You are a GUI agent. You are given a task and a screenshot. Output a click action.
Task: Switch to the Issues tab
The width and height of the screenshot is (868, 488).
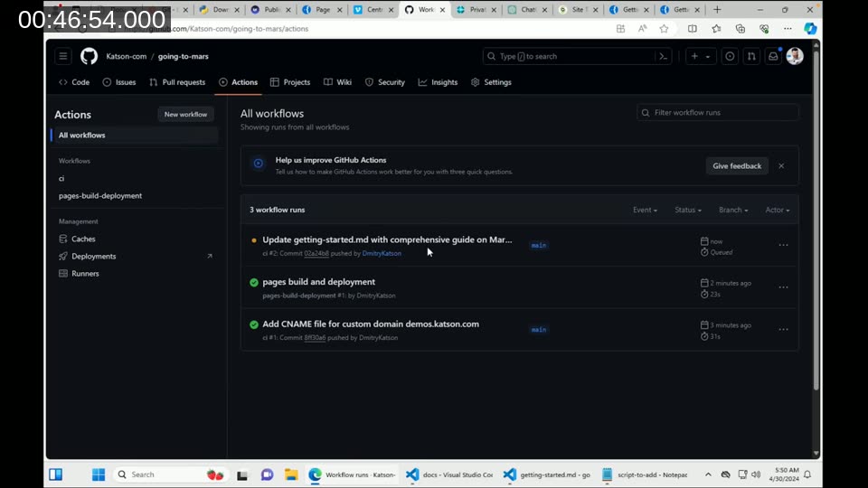tap(119, 82)
